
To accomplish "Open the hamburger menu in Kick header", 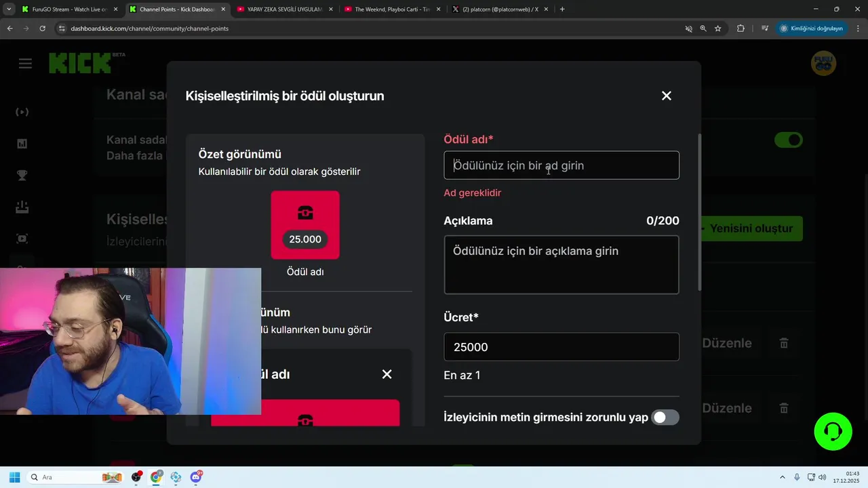I will [x=25, y=64].
